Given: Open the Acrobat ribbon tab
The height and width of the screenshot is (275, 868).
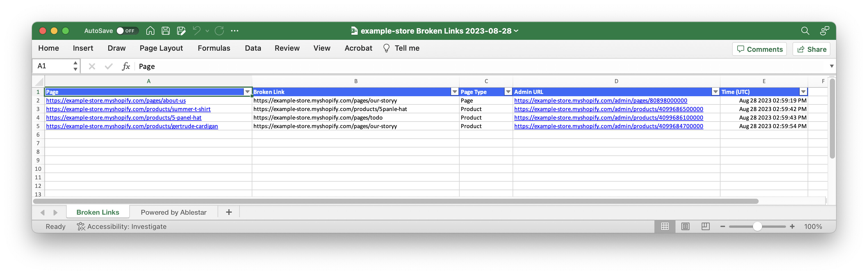Looking at the screenshot, I should click(359, 48).
